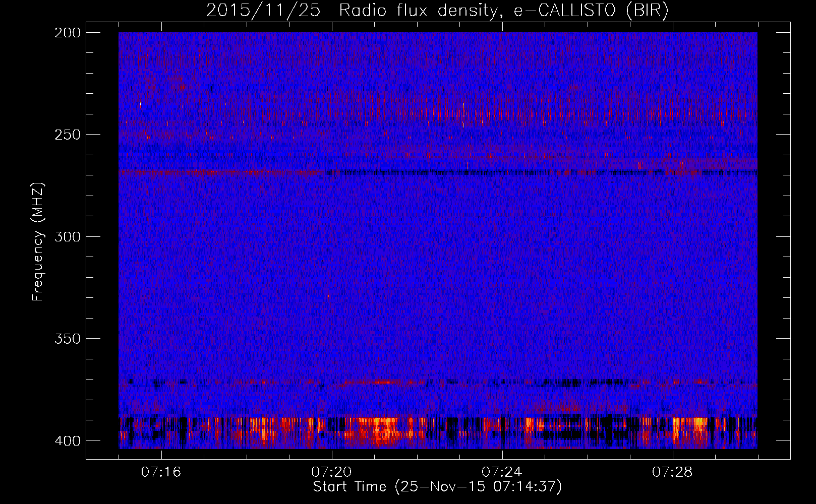Select the 250 frequency tick label
This screenshot has height=504, width=816.
67,135
